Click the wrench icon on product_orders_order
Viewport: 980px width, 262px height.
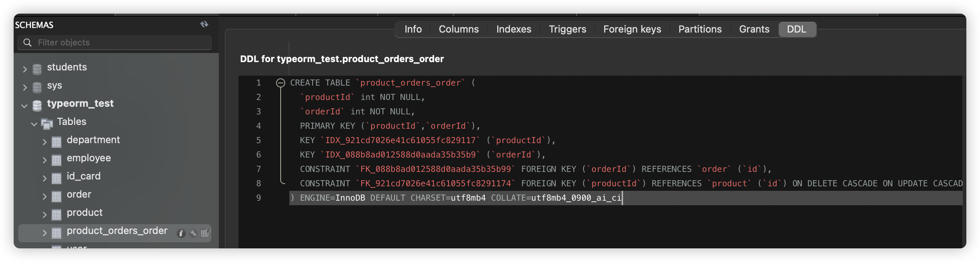[193, 233]
